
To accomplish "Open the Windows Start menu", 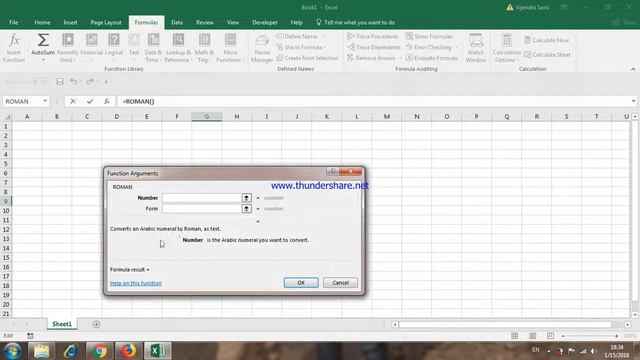I will (x=12, y=351).
